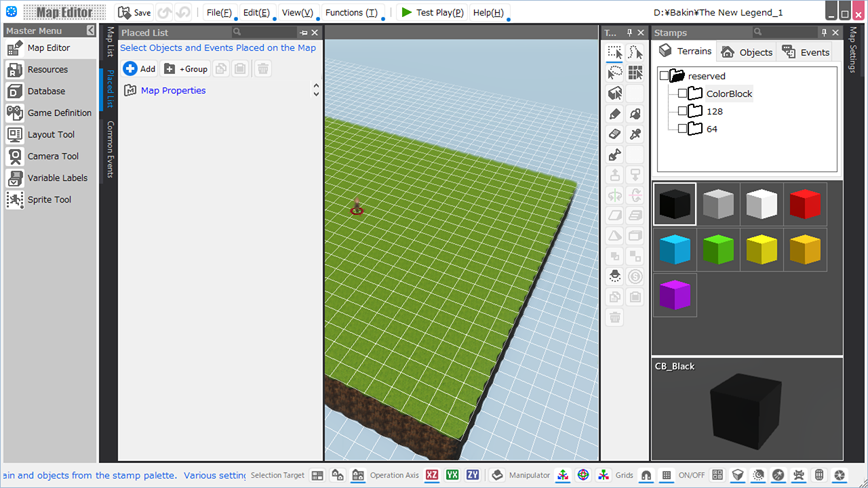Collapse the Master Menu panel
The width and height of the screenshot is (868, 488).
(x=91, y=30)
